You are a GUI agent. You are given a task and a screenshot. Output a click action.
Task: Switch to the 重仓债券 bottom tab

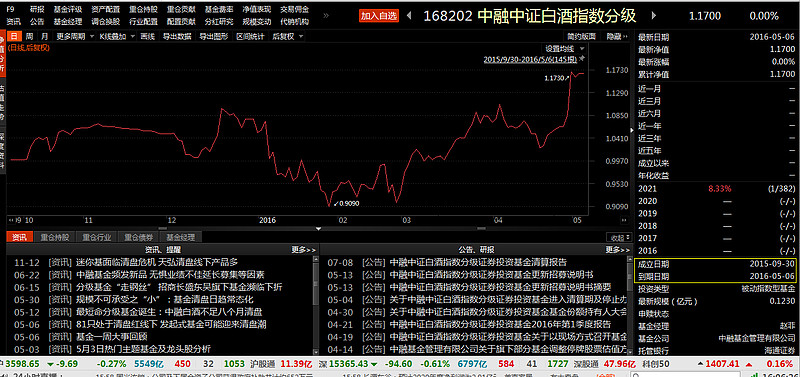(x=139, y=237)
